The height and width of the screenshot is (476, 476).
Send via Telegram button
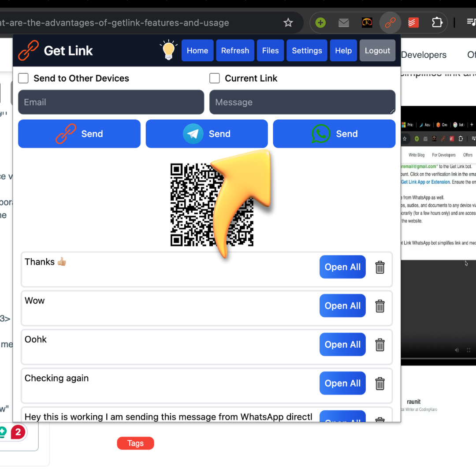coord(207,134)
